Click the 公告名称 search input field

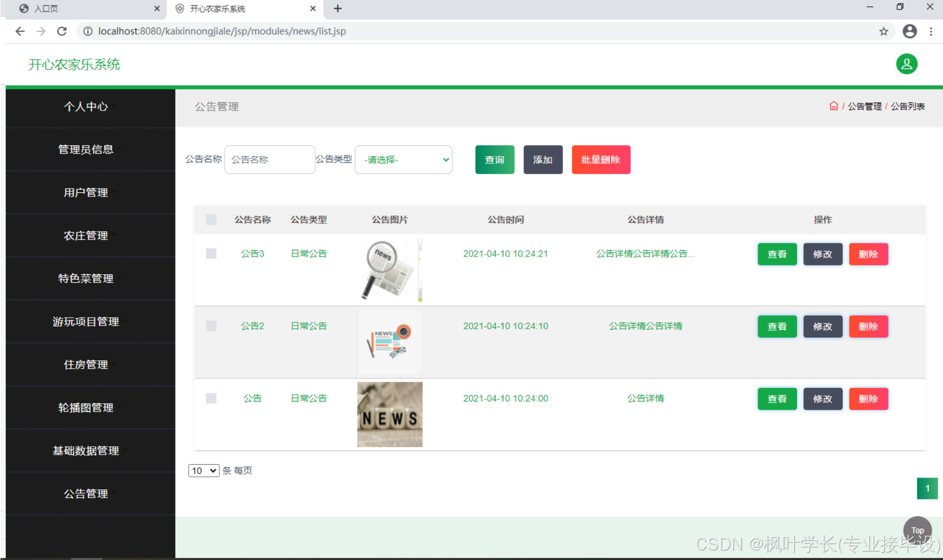click(270, 160)
